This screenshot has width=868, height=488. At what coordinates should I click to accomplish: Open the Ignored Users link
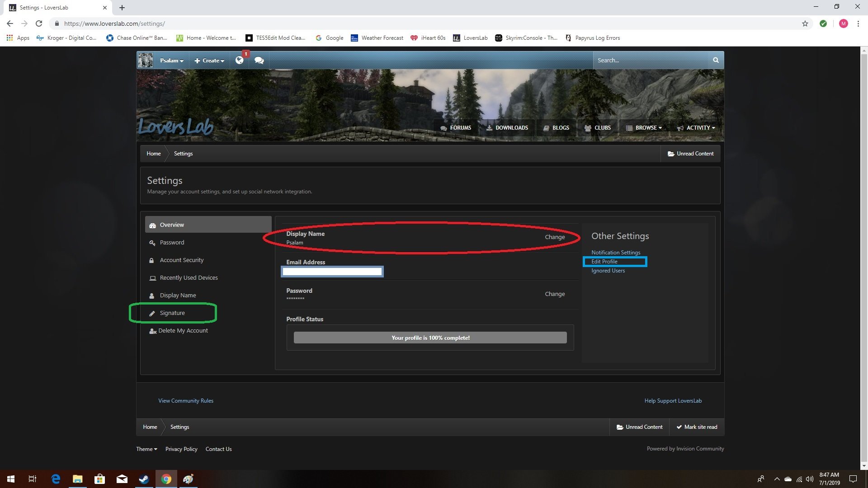pyautogui.click(x=608, y=271)
